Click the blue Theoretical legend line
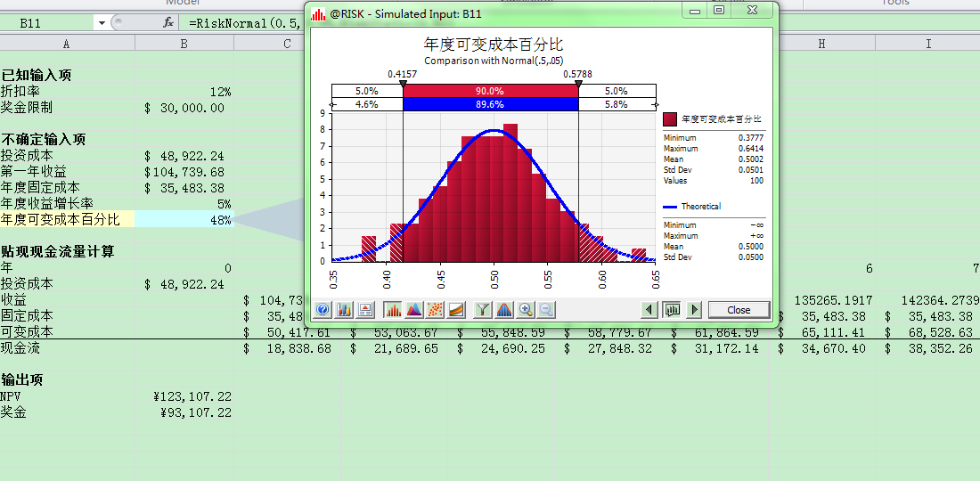The width and height of the screenshot is (980, 481). [x=670, y=207]
